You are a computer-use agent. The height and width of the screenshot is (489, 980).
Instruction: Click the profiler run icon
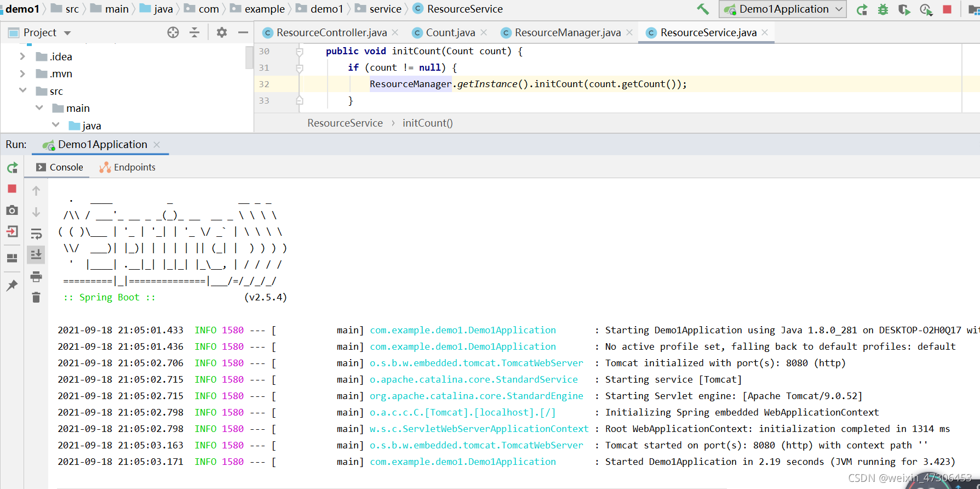[926, 9]
